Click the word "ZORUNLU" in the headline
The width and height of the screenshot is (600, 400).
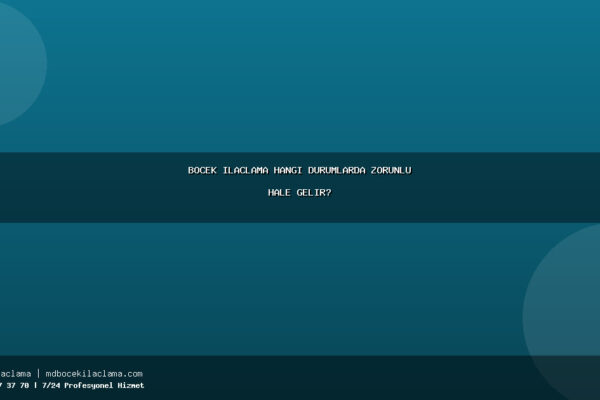click(x=391, y=170)
